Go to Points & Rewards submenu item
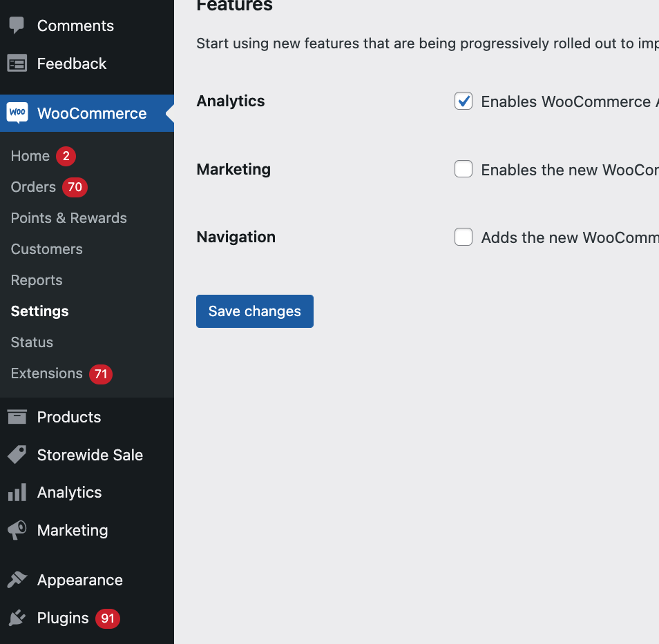 (x=69, y=218)
